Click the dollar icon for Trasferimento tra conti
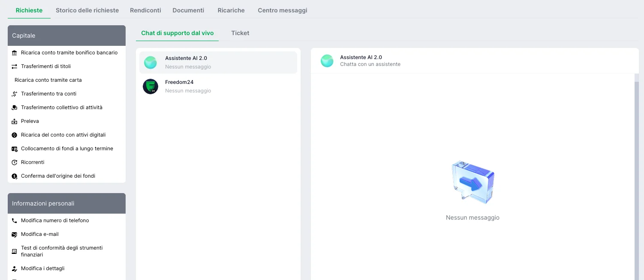 [14, 94]
